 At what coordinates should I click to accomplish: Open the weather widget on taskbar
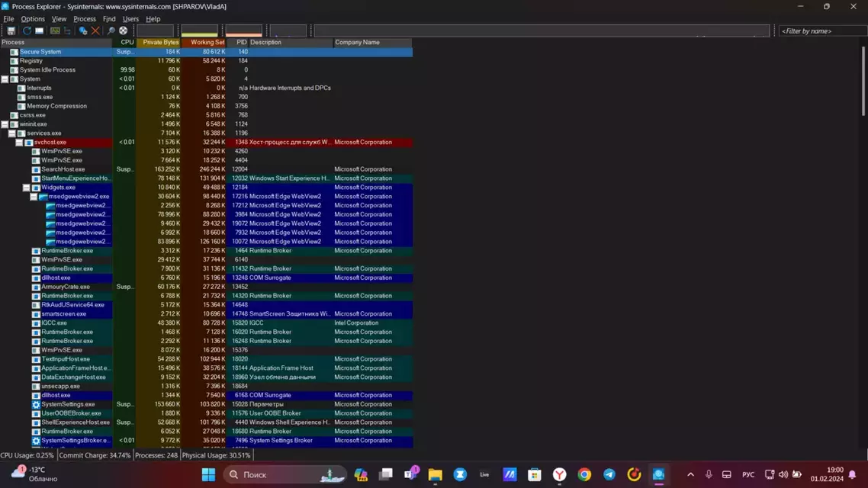pos(35,474)
